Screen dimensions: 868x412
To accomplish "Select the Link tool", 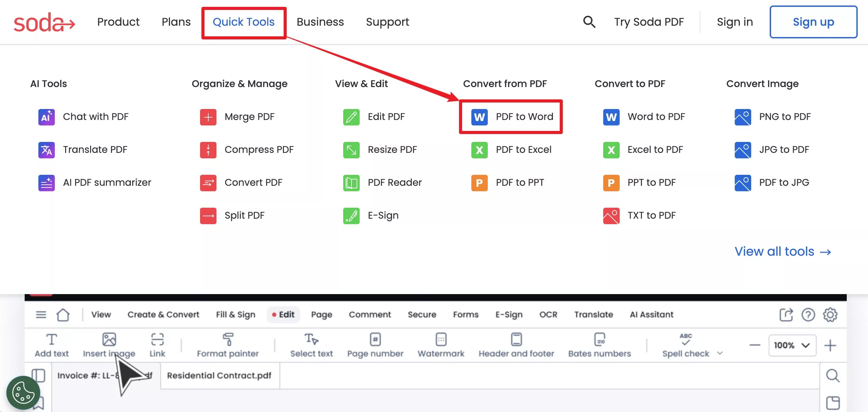I will (x=157, y=345).
